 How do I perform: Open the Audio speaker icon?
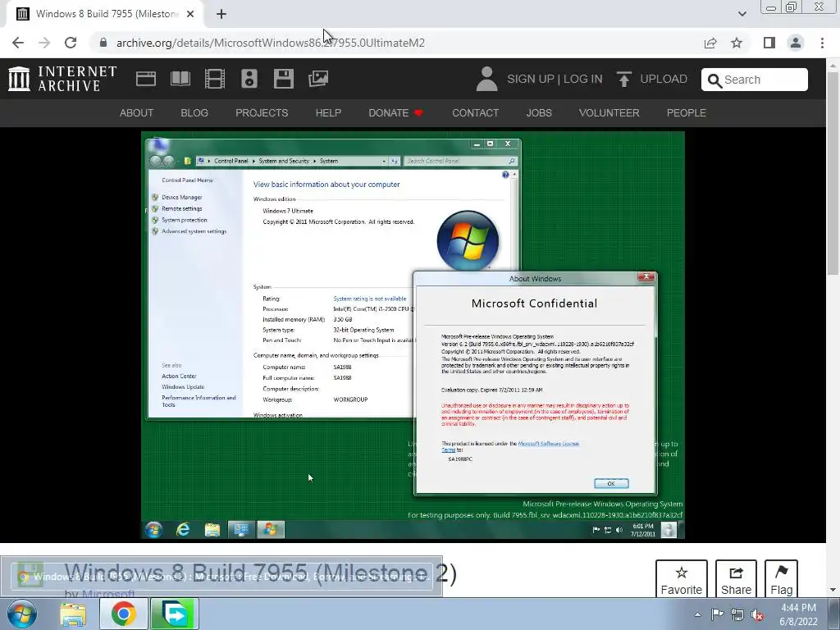249,79
